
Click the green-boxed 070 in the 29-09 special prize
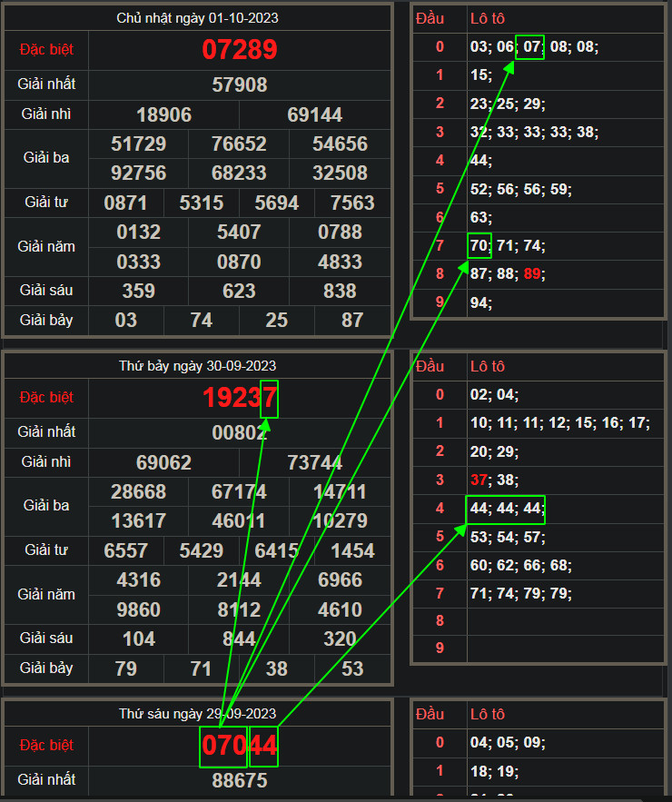pyautogui.click(x=223, y=746)
